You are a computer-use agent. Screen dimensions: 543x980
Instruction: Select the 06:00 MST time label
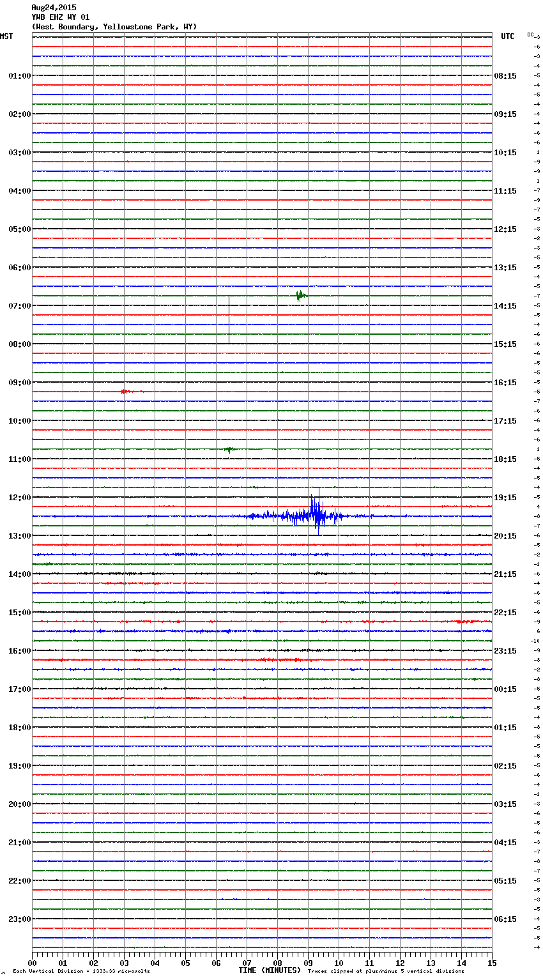pos(19,267)
